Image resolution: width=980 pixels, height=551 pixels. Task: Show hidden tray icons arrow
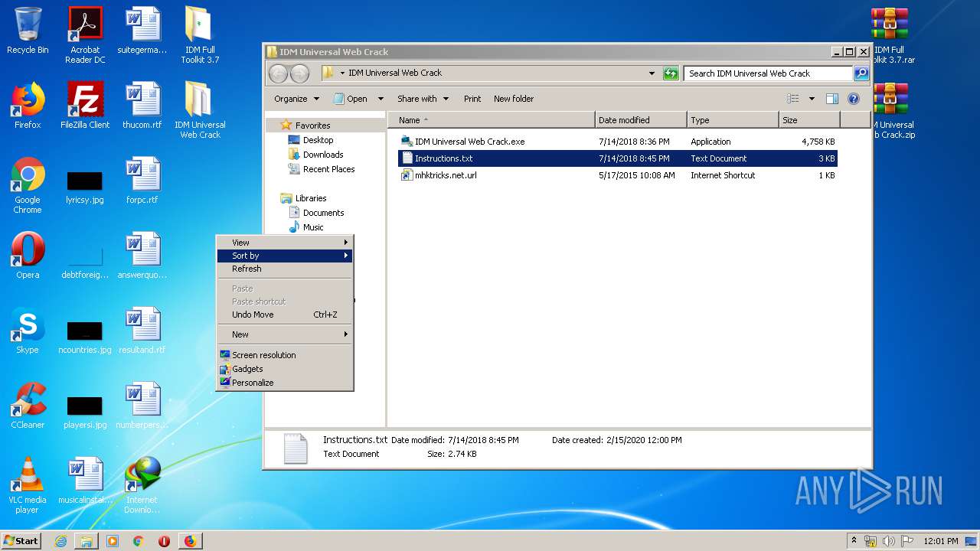pyautogui.click(x=854, y=541)
